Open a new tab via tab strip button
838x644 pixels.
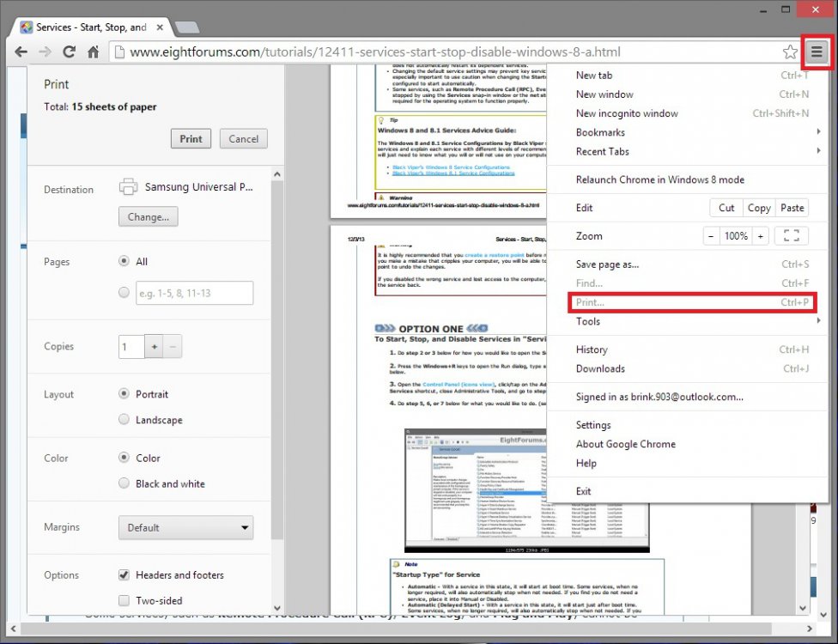tap(187, 27)
